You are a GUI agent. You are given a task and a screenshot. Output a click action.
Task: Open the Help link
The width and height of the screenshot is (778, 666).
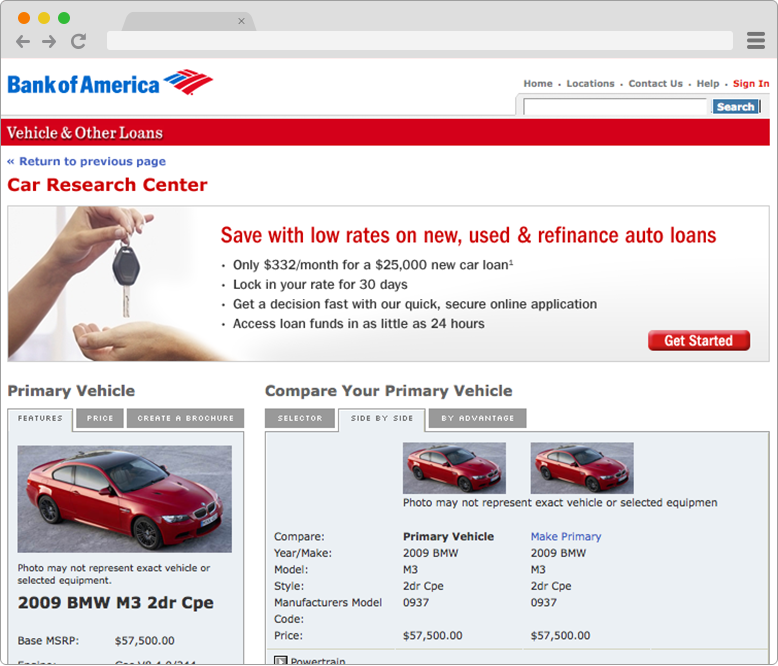pyautogui.click(x=708, y=83)
